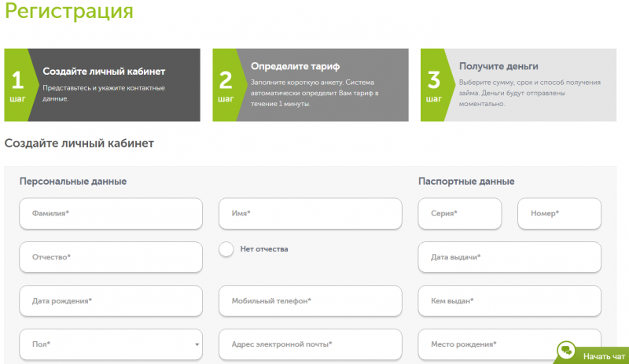This screenshot has width=629, height=364.
Task: Click the "Паспортные данные" section heading
Action: [466, 182]
